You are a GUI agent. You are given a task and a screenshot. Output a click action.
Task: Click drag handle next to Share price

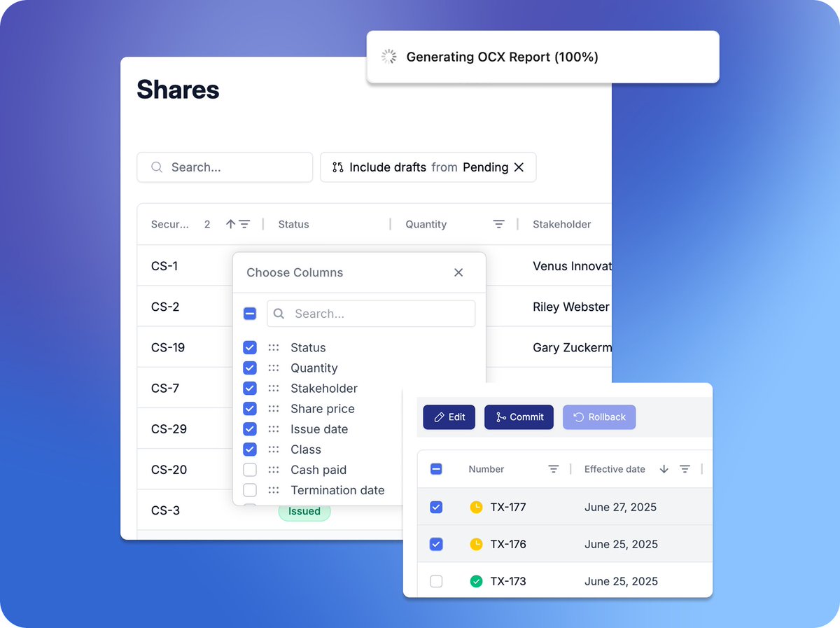tap(274, 409)
